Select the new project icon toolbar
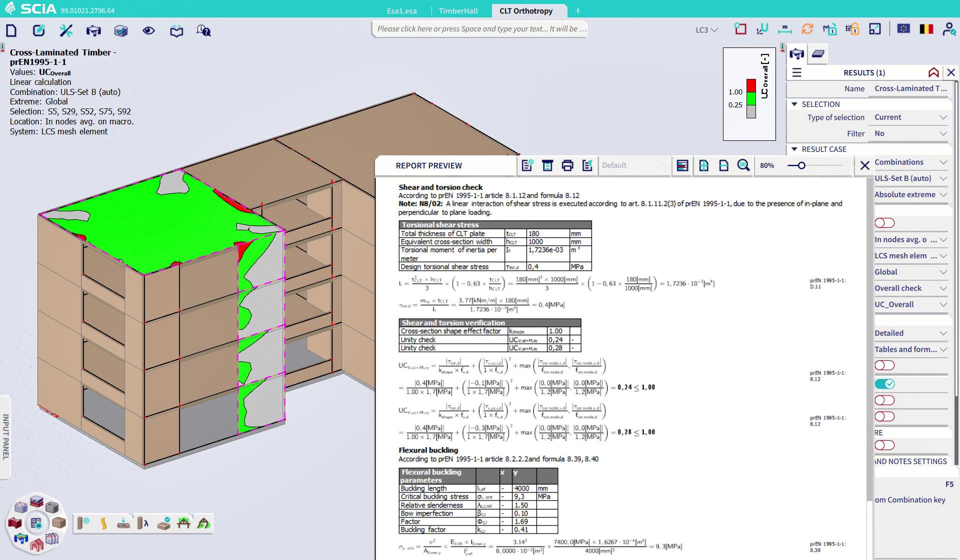The height and width of the screenshot is (560, 960). [x=12, y=30]
